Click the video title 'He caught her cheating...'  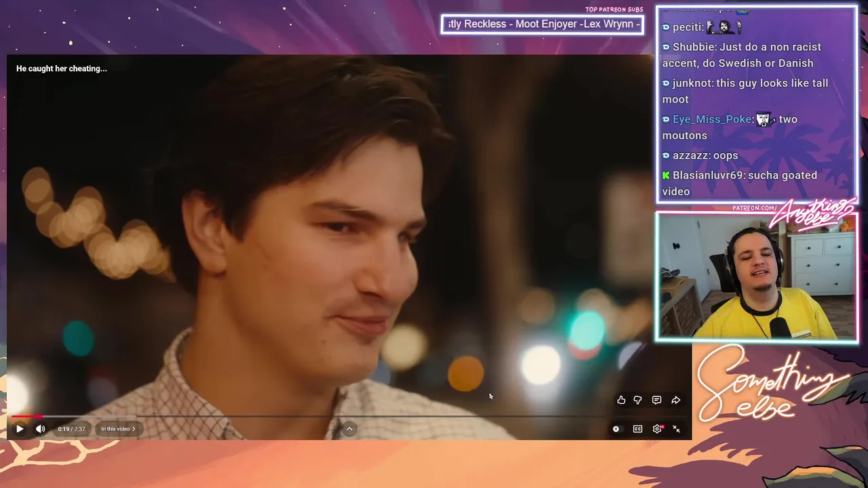[62, 68]
